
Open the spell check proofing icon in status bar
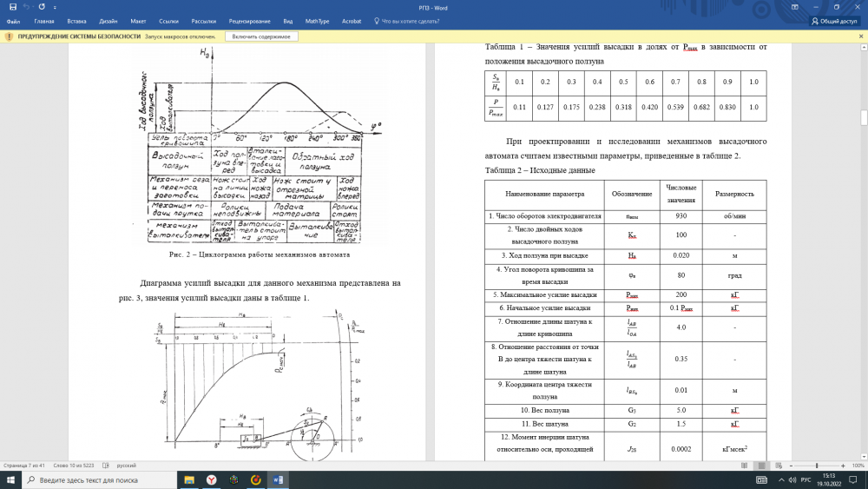(108, 465)
